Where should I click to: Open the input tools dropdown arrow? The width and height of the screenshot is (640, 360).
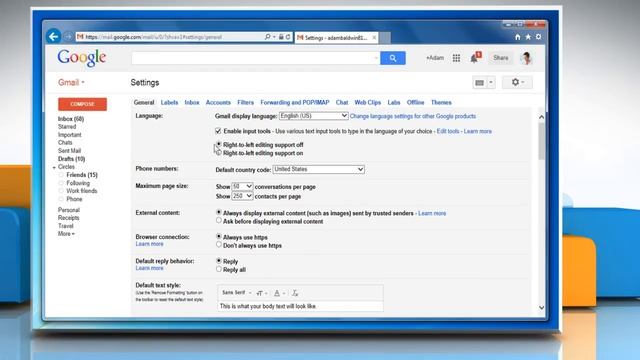pyautogui.click(x=491, y=83)
